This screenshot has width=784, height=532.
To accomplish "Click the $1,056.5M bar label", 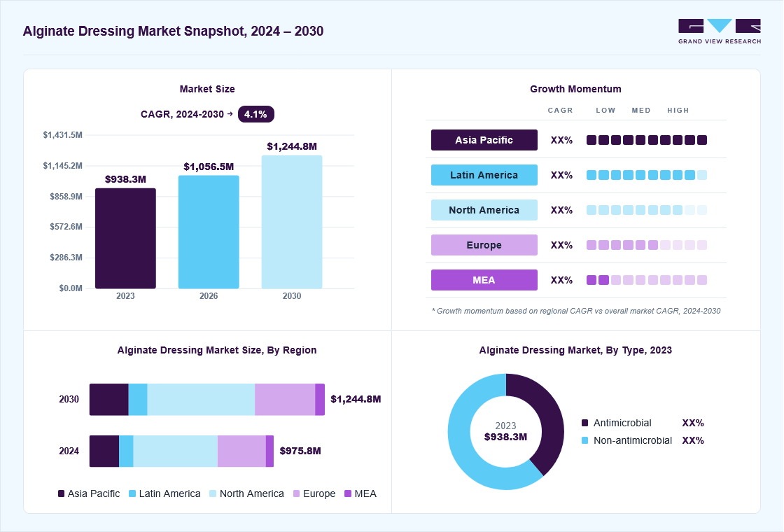I will point(209,167).
